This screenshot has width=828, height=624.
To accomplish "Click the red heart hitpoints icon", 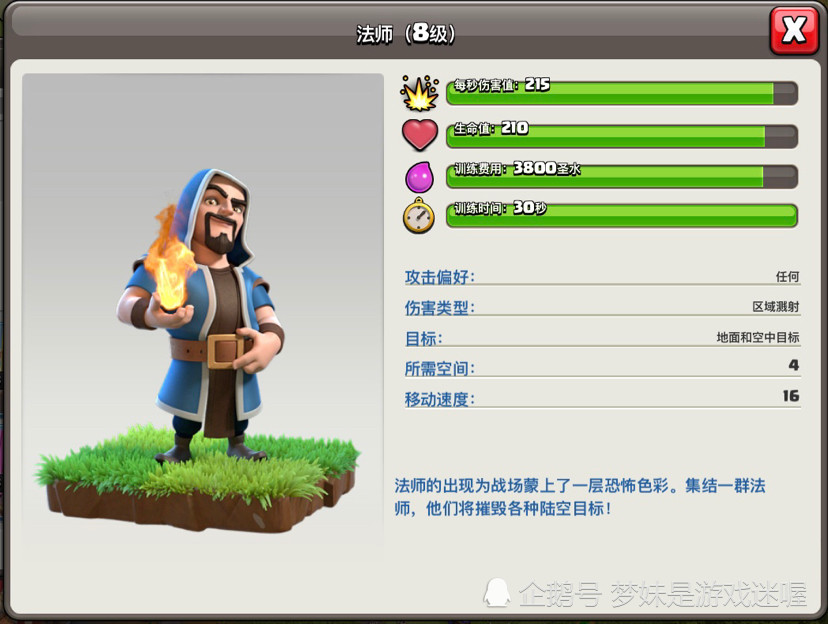I will pos(420,135).
